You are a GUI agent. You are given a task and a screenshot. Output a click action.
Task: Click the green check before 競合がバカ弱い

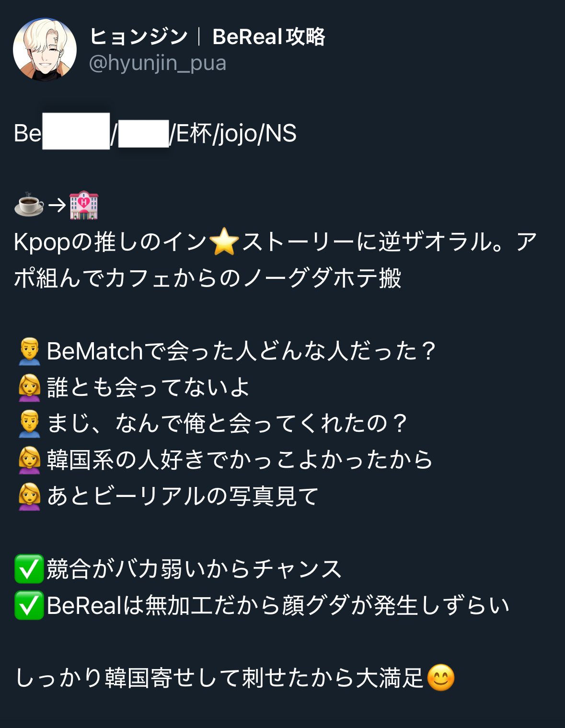click(29, 569)
